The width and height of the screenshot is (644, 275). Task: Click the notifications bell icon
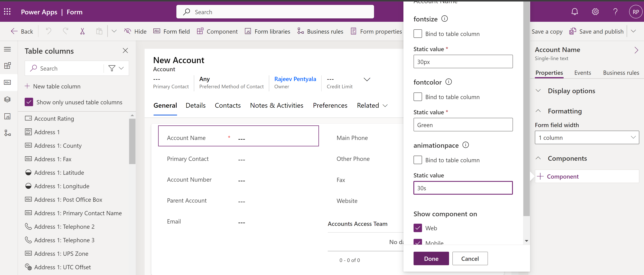575,12
